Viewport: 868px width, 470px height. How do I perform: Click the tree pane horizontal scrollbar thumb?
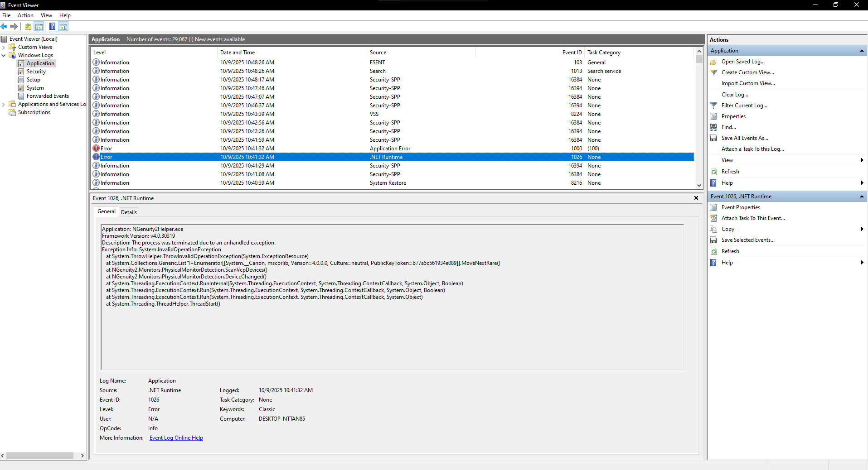tap(40, 456)
